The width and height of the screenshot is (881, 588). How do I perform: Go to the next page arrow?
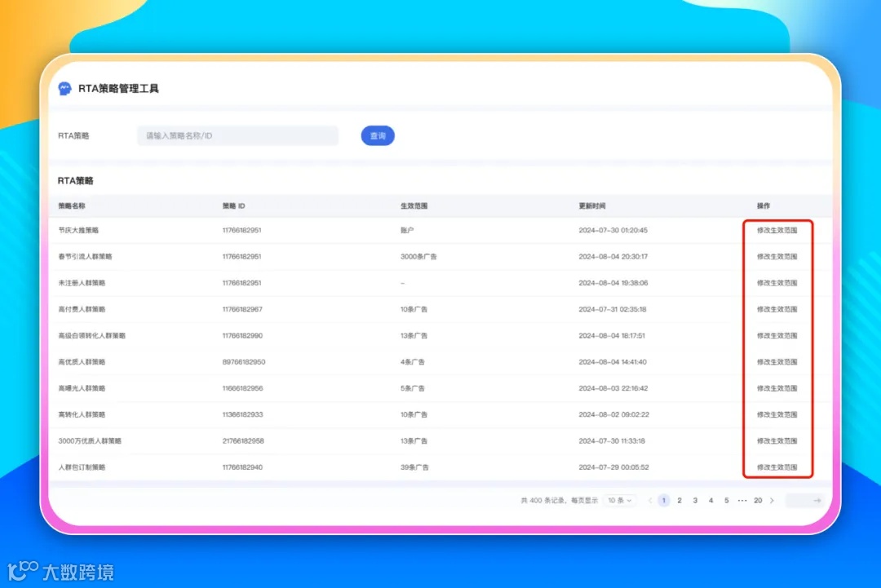772,501
